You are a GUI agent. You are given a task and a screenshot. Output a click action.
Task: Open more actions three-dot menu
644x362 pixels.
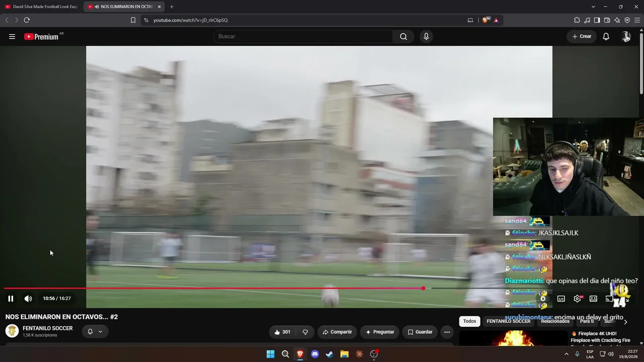pos(447,332)
